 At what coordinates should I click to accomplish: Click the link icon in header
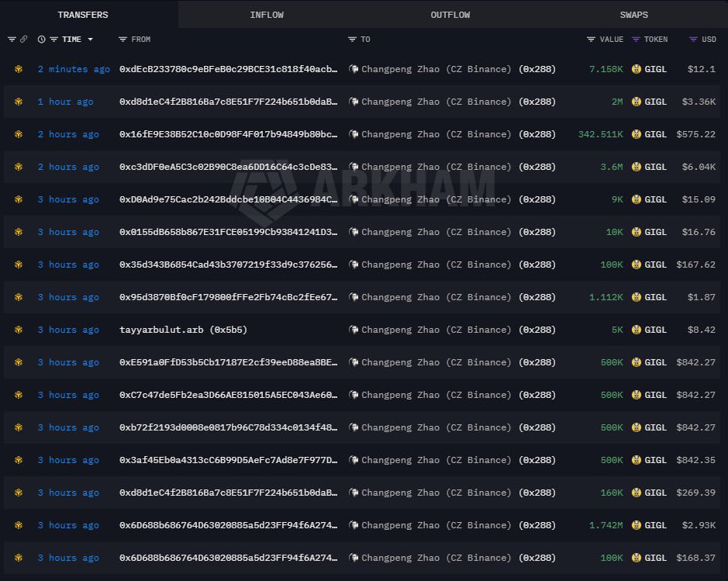click(23, 40)
